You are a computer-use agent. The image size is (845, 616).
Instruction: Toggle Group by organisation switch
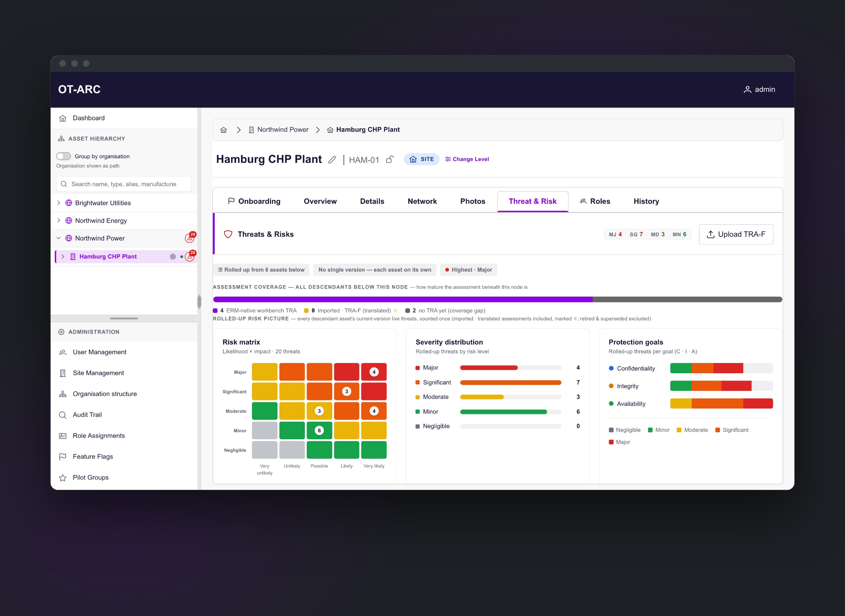(x=63, y=156)
